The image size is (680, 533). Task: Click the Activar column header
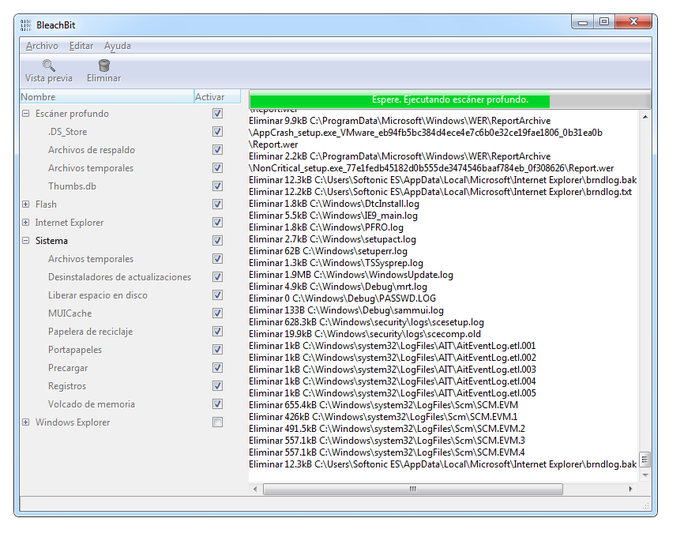pyautogui.click(x=217, y=97)
